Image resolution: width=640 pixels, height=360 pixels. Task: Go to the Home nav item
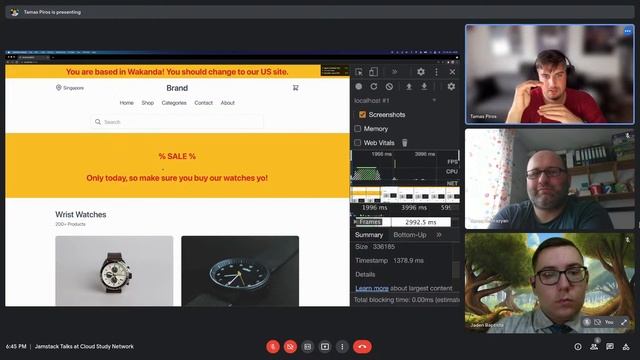tap(127, 103)
